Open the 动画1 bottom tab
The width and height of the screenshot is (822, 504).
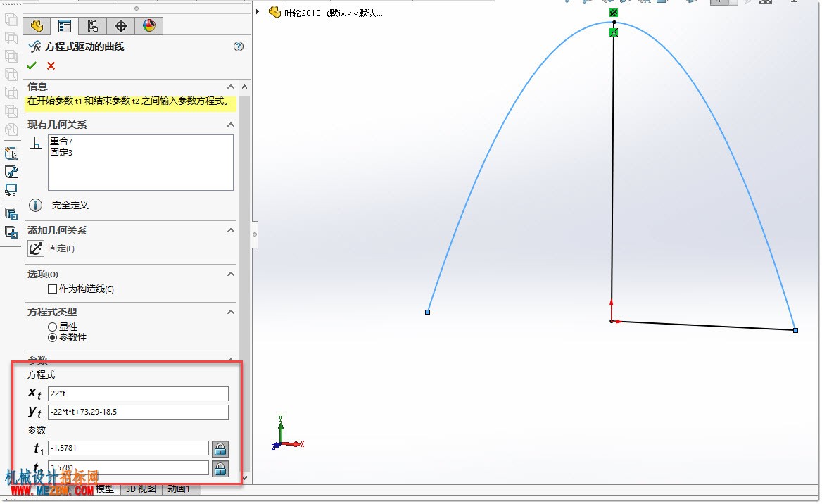[x=179, y=489]
